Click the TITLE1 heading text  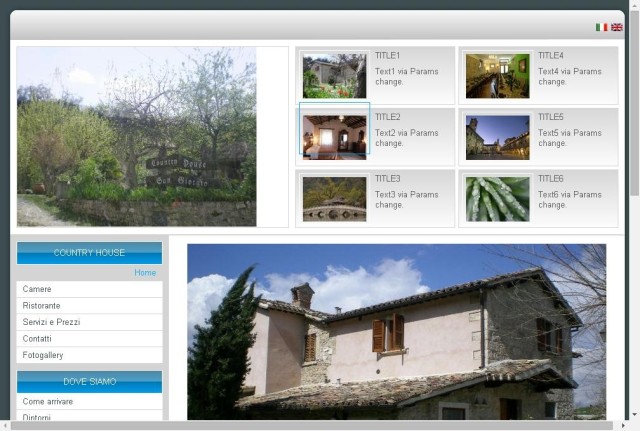tap(387, 56)
